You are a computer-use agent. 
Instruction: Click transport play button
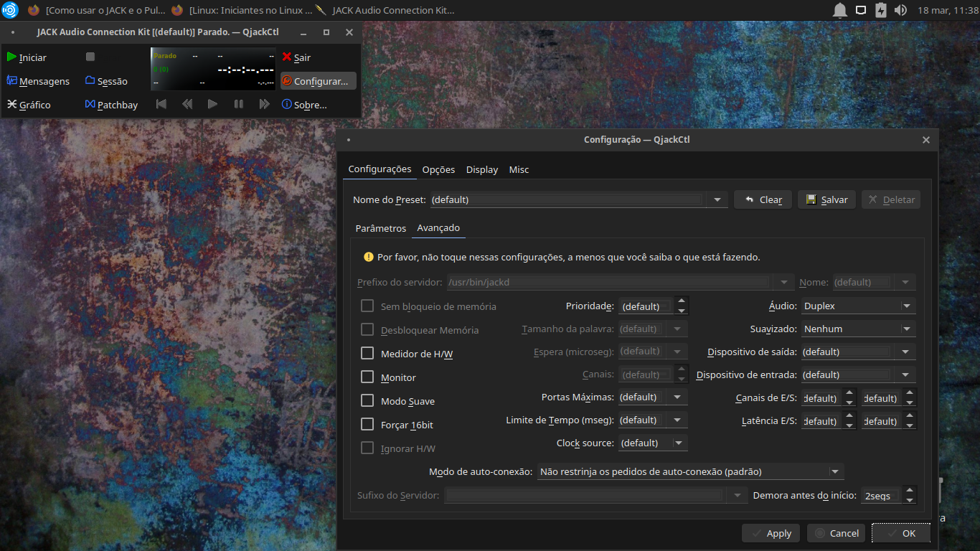point(212,104)
